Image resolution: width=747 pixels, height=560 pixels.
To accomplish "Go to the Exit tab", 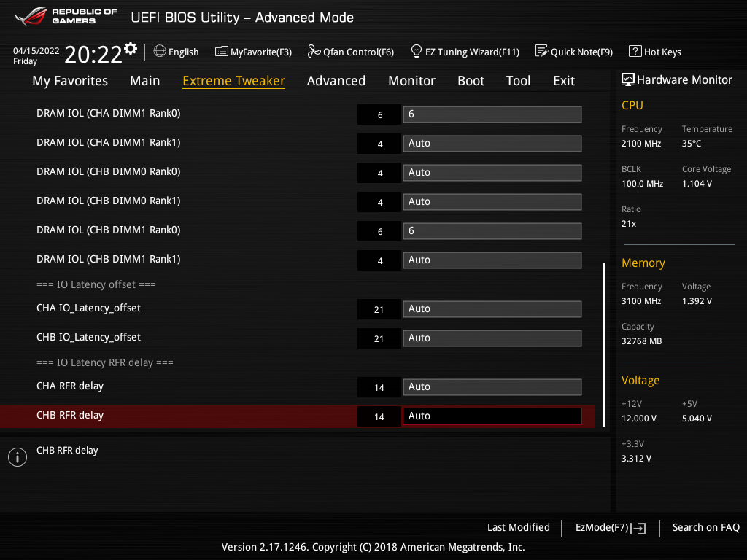I will [564, 81].
